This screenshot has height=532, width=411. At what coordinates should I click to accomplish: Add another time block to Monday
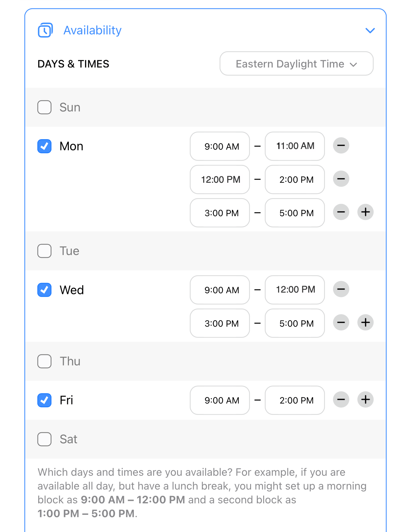pos(365,212)
